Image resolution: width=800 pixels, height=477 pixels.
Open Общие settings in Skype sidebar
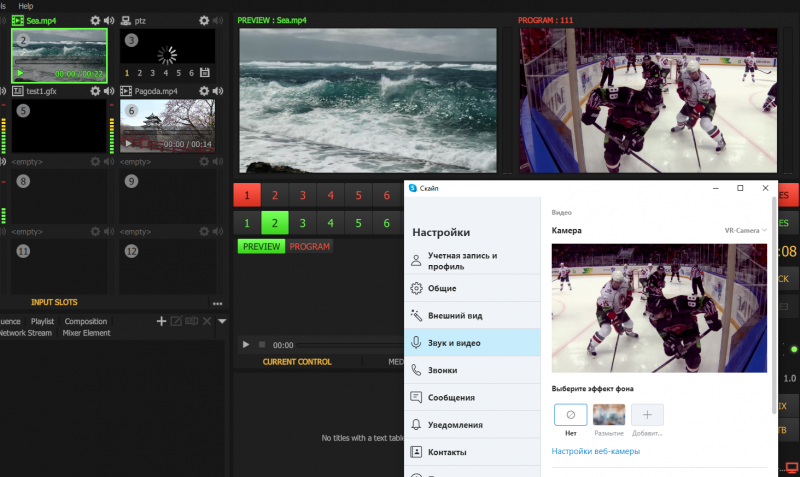coord(442,288)
